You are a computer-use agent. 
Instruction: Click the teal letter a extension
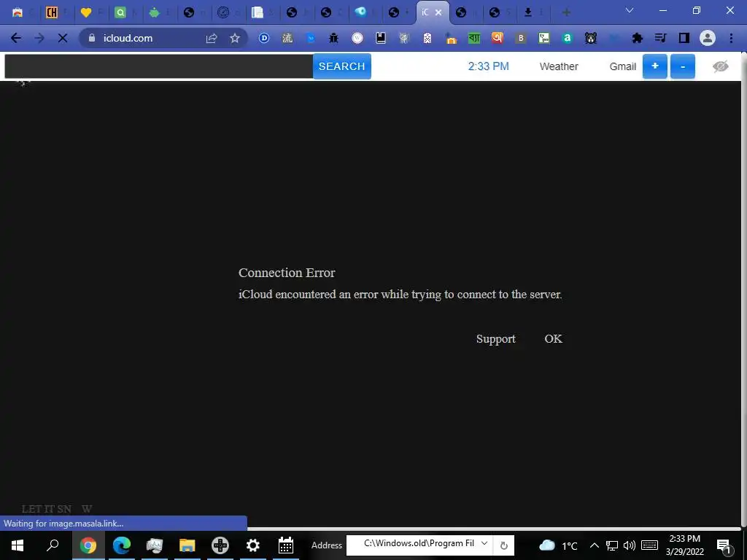click(x=567, y=38)
